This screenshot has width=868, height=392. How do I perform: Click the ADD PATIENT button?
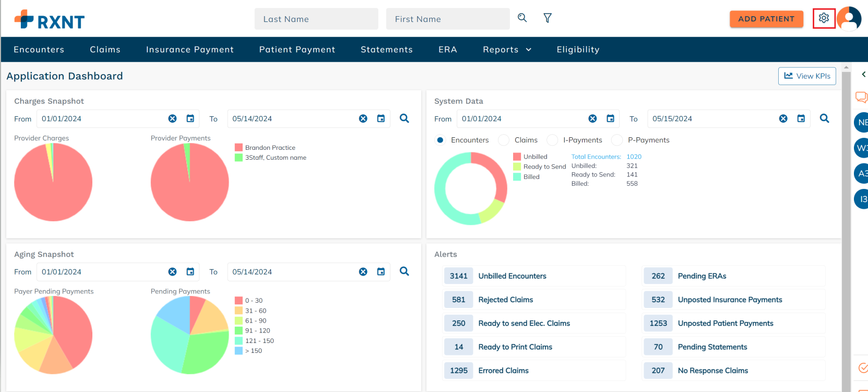tap(766, 19)
